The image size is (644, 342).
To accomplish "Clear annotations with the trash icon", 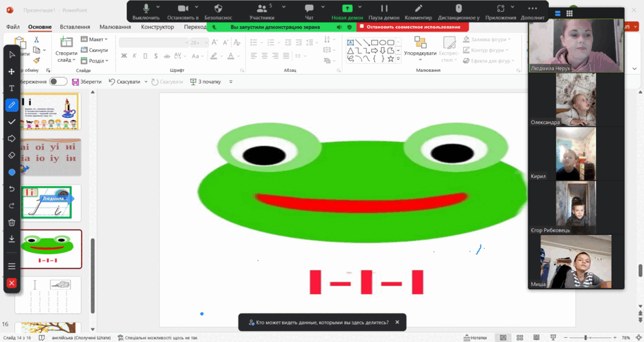I will [x=12, y=222].
